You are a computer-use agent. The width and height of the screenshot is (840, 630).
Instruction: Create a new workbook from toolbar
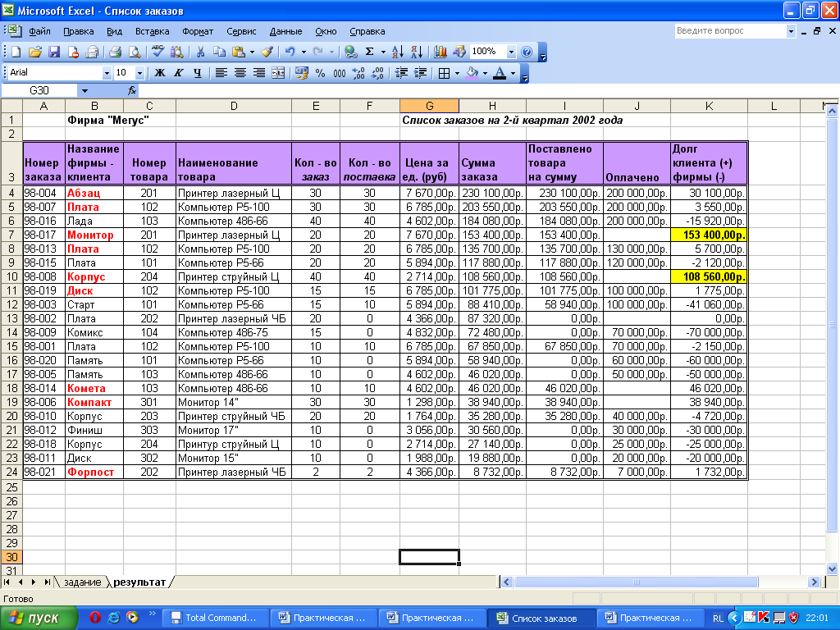click(x=16, y=52)
